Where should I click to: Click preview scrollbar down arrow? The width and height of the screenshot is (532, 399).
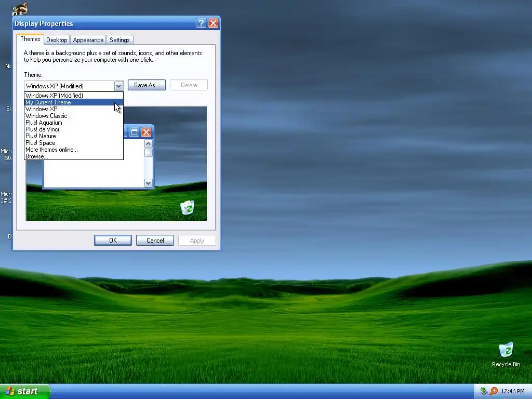point(148,183)
